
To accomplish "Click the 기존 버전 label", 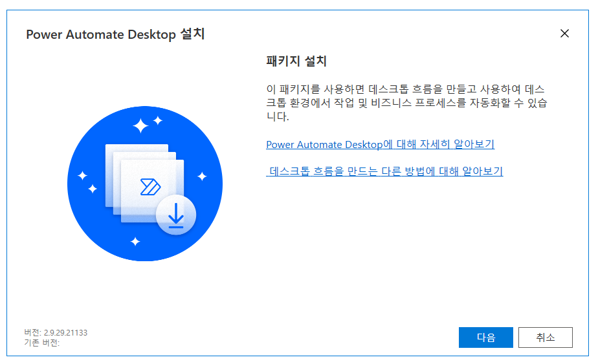I will (x=42, y=343).
